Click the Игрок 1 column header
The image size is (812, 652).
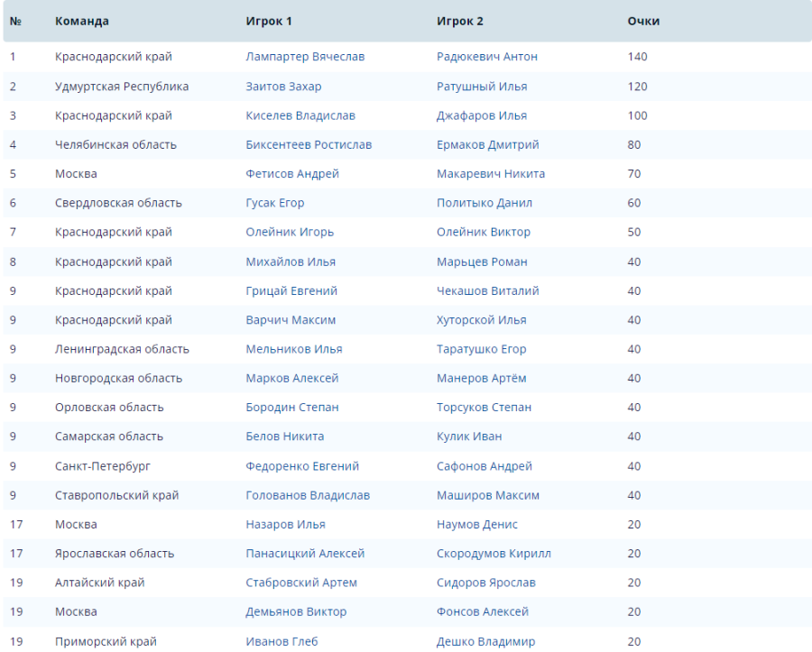click(269, 21)
